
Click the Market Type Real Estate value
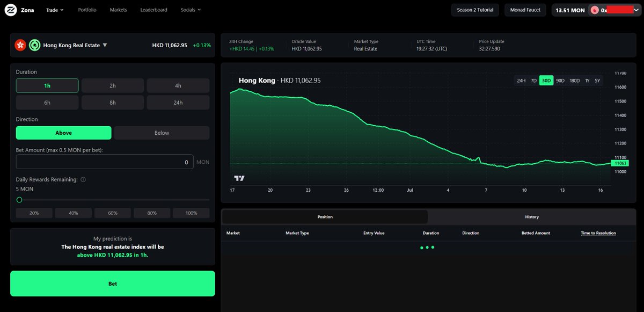(365, 49)
